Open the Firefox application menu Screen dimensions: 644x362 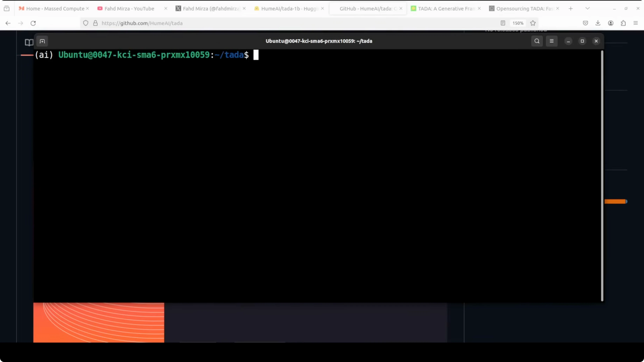(635, 23)
